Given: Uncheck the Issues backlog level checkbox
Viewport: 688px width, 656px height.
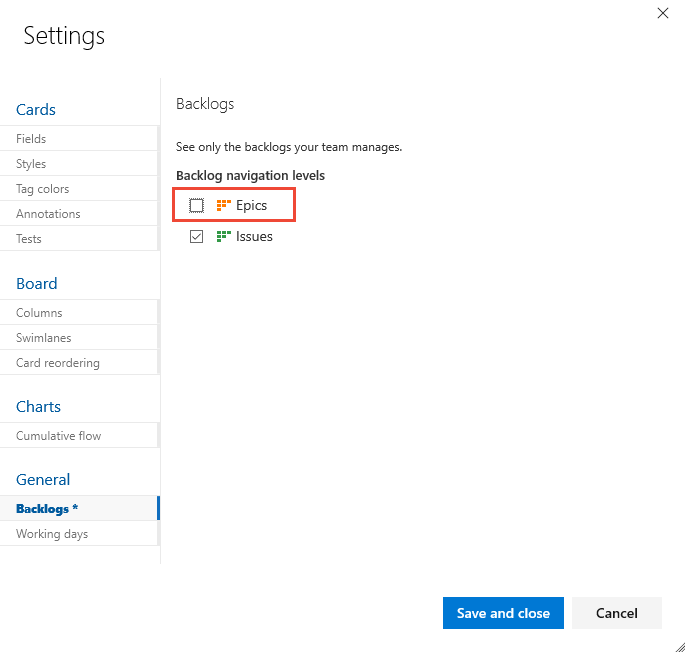Looking at the screenshot, I should 196,237.
